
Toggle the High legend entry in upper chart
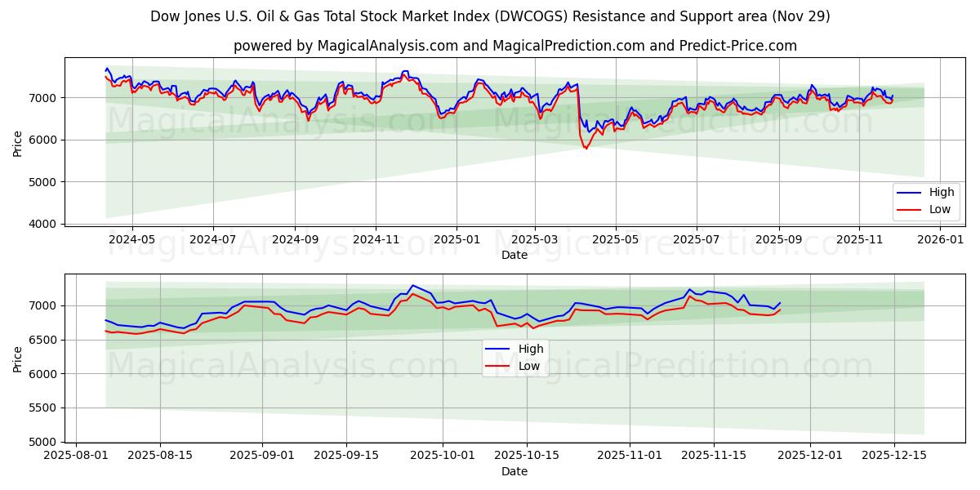932,191
